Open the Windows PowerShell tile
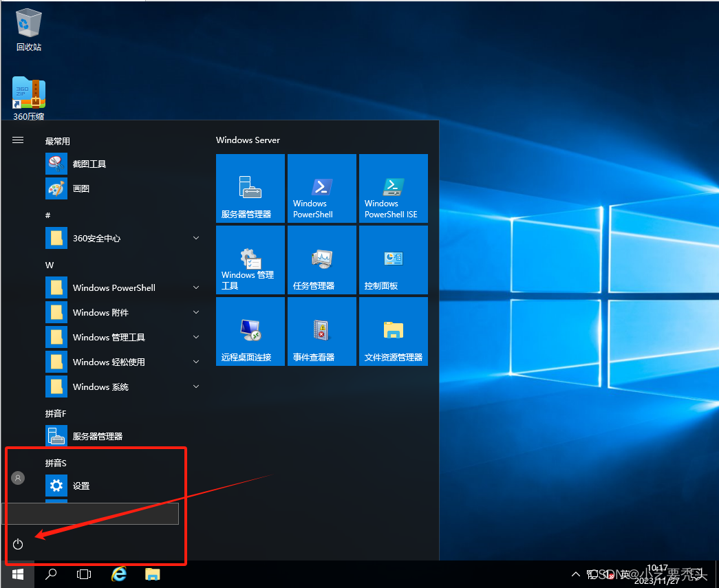Image resolution: width=719 pixels, height=588 pixels. click(322, 188)
